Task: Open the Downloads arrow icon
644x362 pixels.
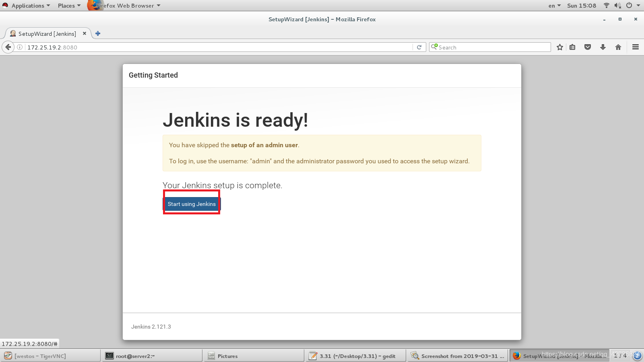Action: (x=603, y=47)
